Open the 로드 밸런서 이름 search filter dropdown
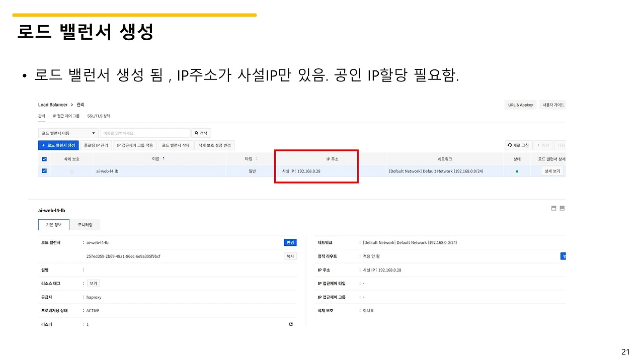 click(68, 133)
